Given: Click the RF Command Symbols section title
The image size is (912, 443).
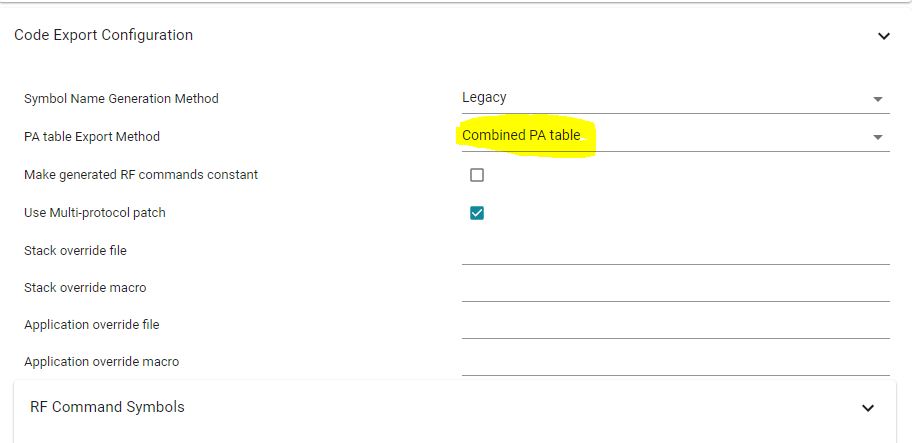Looking at the screenshot, I should click(x=107, y=407).
